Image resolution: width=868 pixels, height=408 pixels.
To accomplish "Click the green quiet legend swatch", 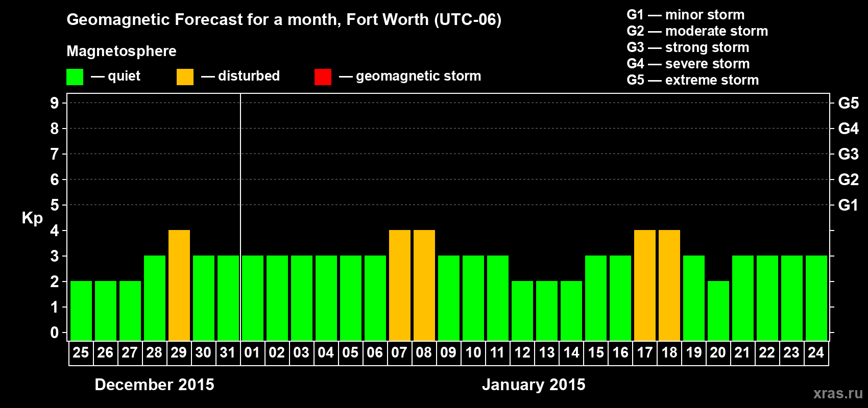I will pyautogui.click(x=75, y=77).
